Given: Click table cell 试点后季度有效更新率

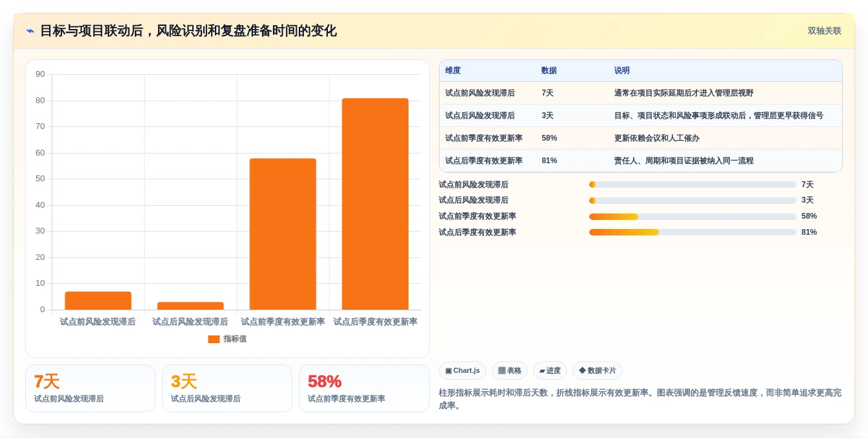Looking at the screenshot, I should click(x=484, y=161).
